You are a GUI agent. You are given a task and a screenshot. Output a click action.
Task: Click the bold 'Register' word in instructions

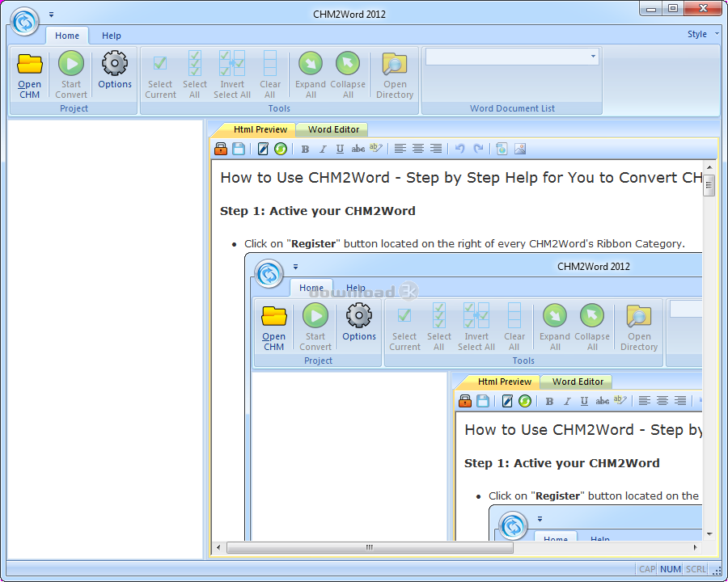(313, 243)
